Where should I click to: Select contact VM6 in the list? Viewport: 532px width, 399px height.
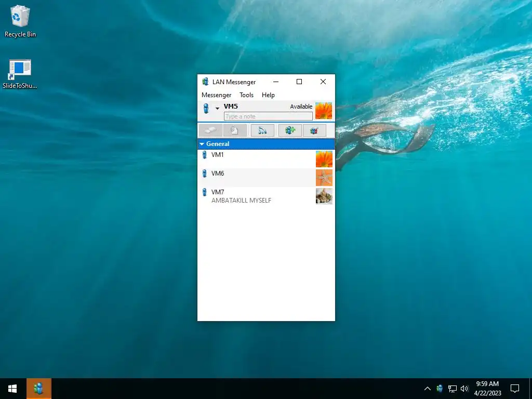coord(266,178)
